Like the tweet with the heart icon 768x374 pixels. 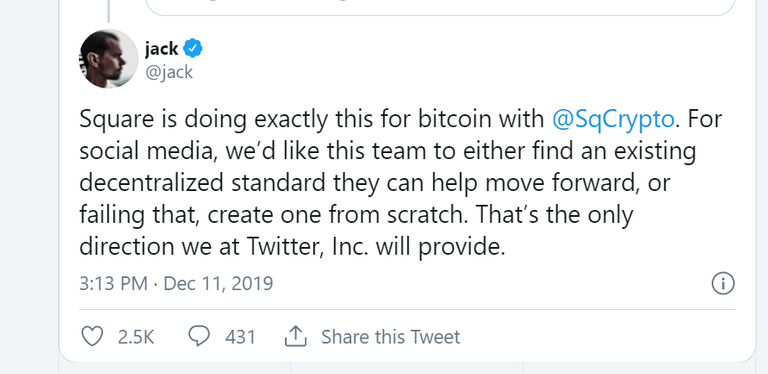tap(92, 337)
